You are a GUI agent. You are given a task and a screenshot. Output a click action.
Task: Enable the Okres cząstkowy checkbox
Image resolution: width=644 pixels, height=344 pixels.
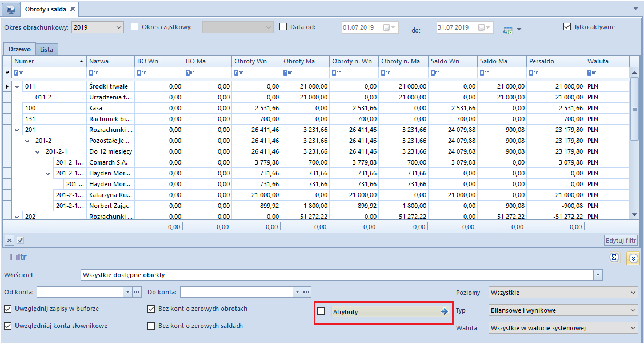coord(134,27)
